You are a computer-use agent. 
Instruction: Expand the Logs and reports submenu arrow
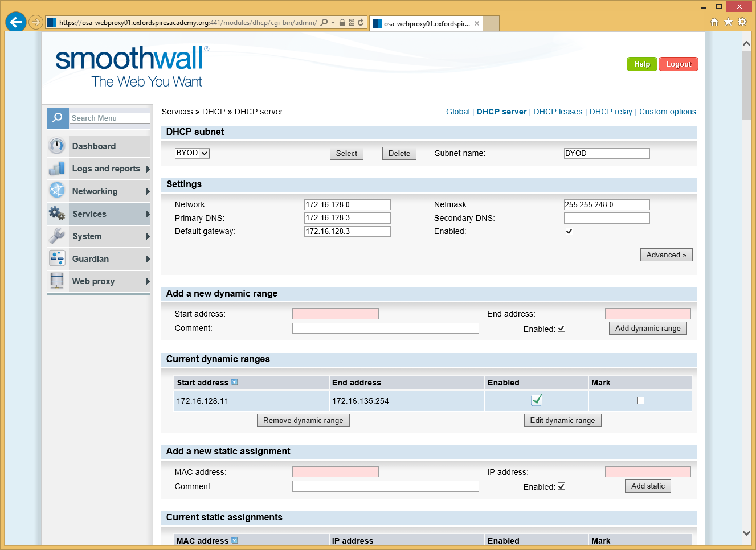pyautogui.click(x=148, y=169)
